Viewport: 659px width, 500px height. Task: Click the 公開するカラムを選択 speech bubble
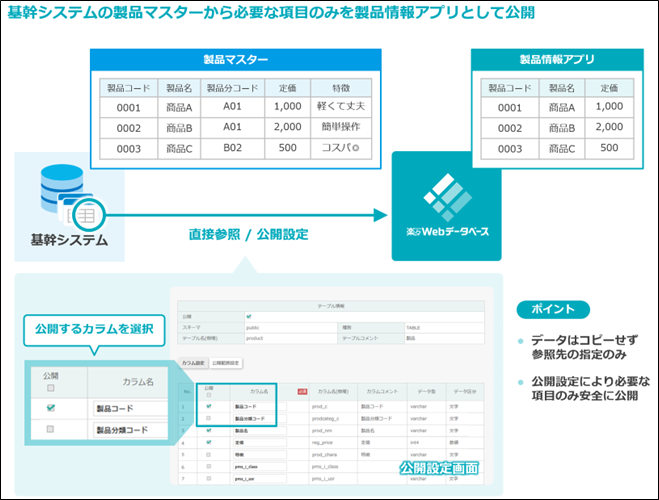(94, 330)
